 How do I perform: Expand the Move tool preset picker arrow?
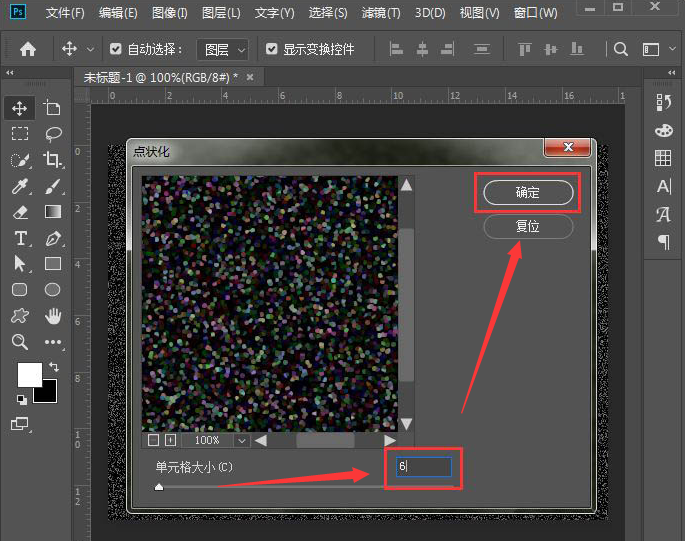[x=91, y=49]
